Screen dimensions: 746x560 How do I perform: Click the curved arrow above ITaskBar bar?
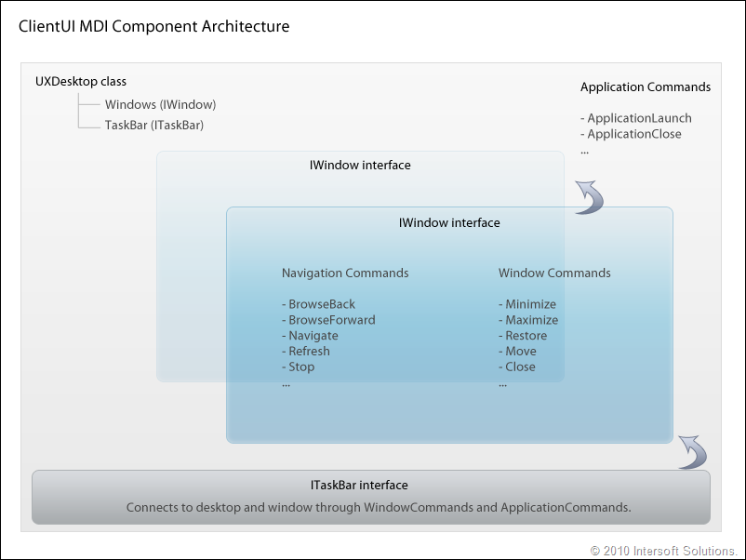[693, 452]
